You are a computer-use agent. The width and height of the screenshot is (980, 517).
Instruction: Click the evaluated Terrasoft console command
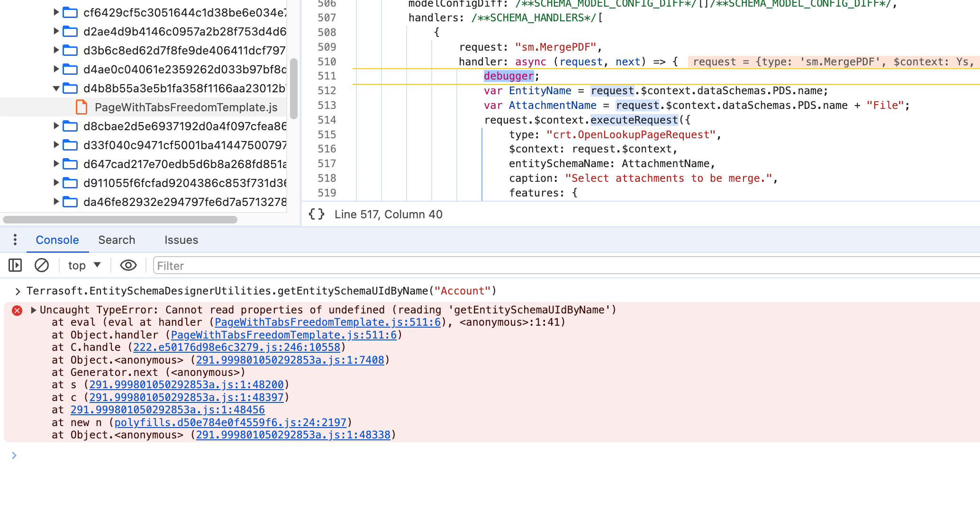262,291
